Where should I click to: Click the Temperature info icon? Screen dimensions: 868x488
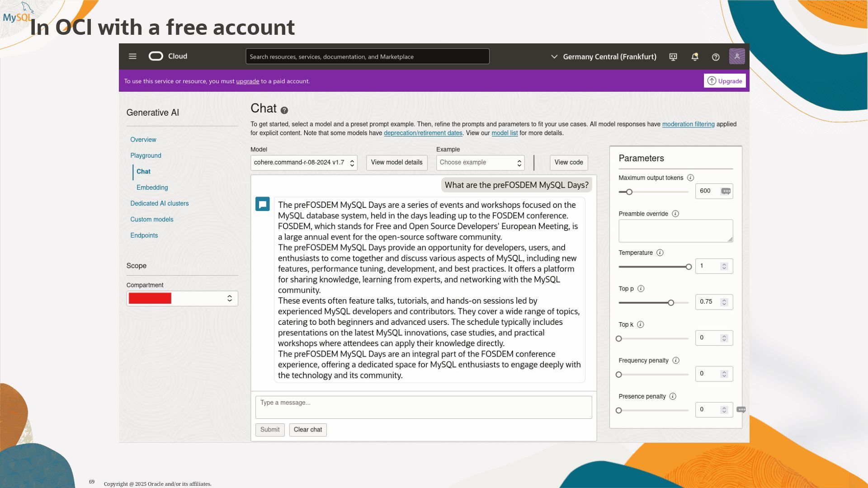[x=660, y=253]
